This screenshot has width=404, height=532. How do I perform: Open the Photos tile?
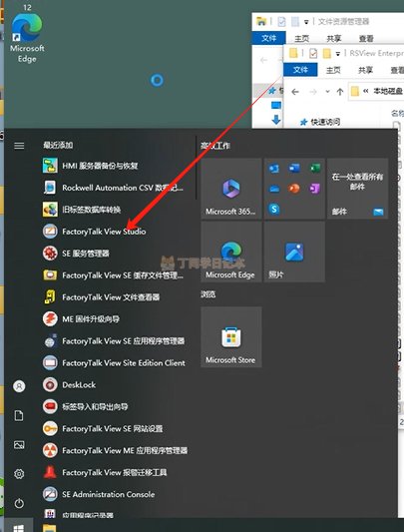pos(294,252)
